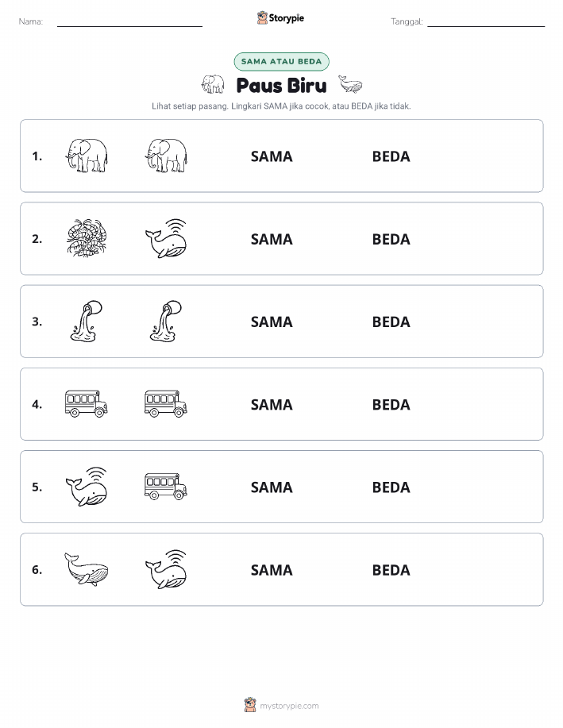Choose BEDA for row 6
563x728 pixels.
pos(391,570)
